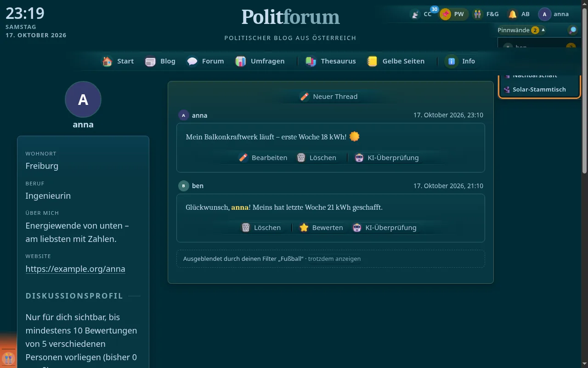Click trotzdem anzeigen link for hidden post
The image size is (588, 368).
click(334, 259)
